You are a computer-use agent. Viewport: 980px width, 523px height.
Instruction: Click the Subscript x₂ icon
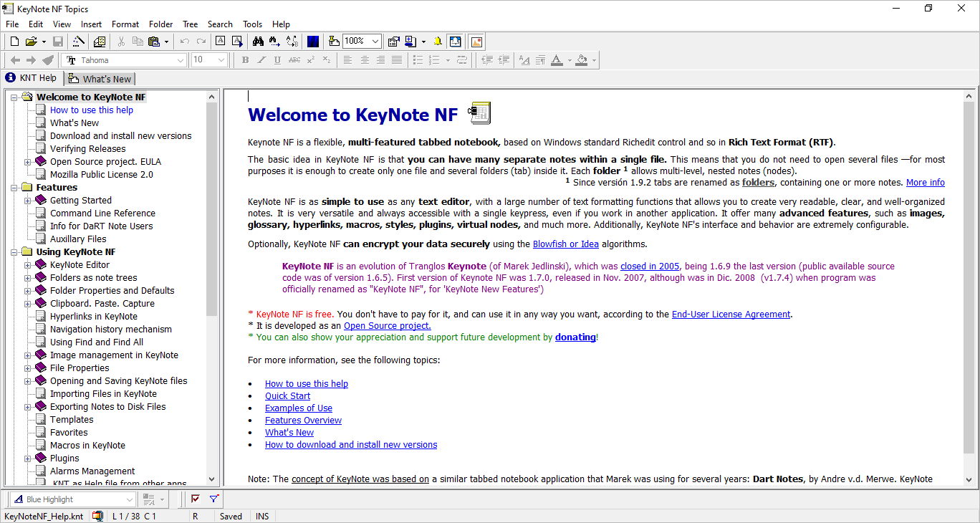(x=327, y=60)
